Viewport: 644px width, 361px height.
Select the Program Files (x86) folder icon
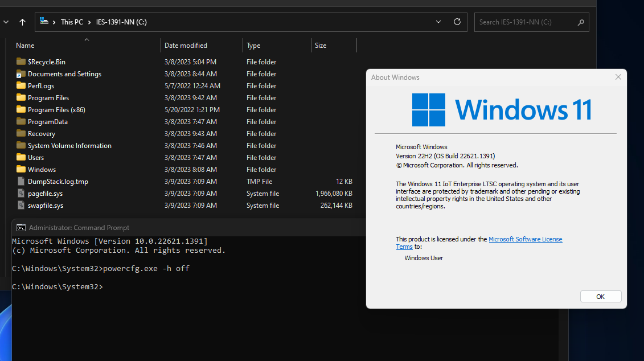[21, 109]
